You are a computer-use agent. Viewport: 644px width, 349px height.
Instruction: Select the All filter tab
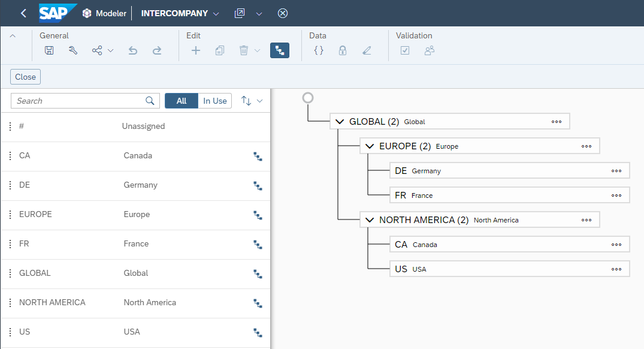182,101
